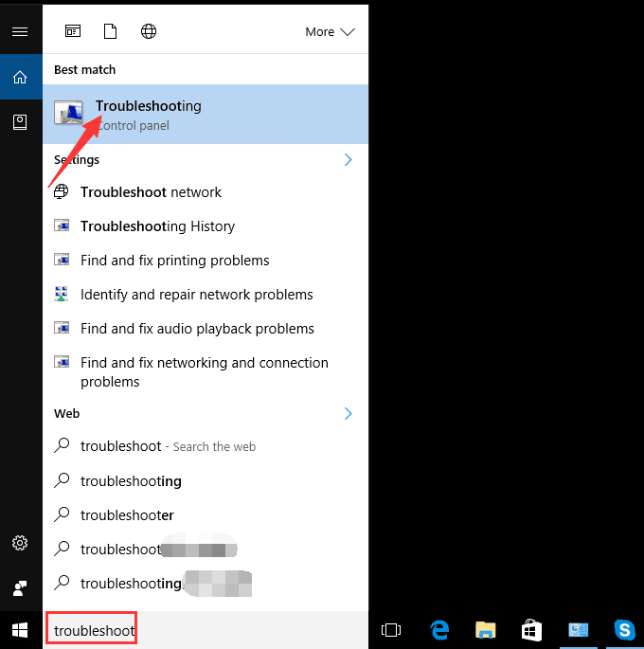Select Find and fix audio playback problems
644x649 pixels.
pos(197,329)
